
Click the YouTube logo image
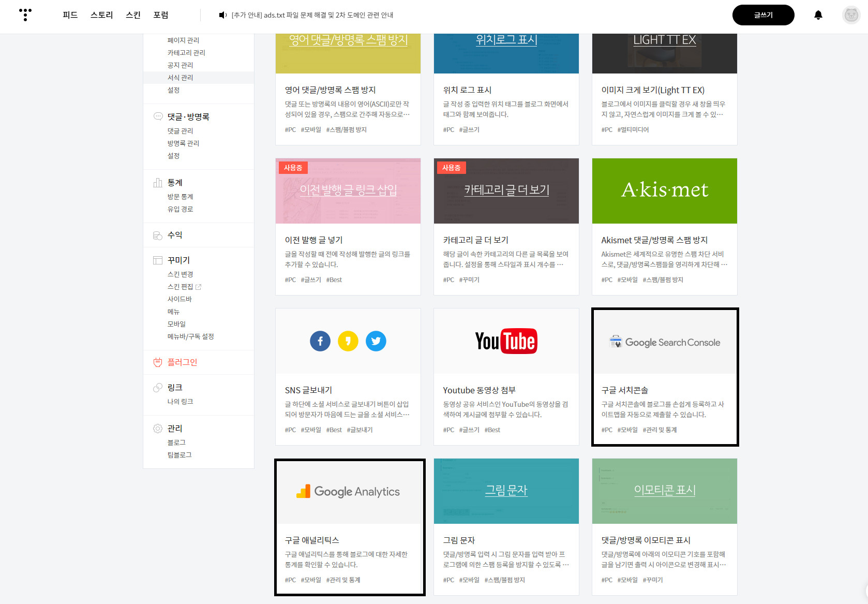point(506,341)
